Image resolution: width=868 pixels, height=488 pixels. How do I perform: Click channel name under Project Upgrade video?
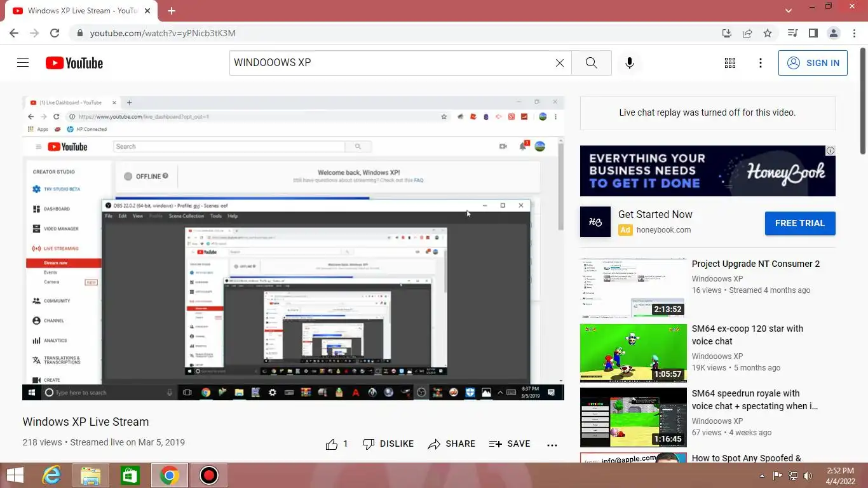717,279
